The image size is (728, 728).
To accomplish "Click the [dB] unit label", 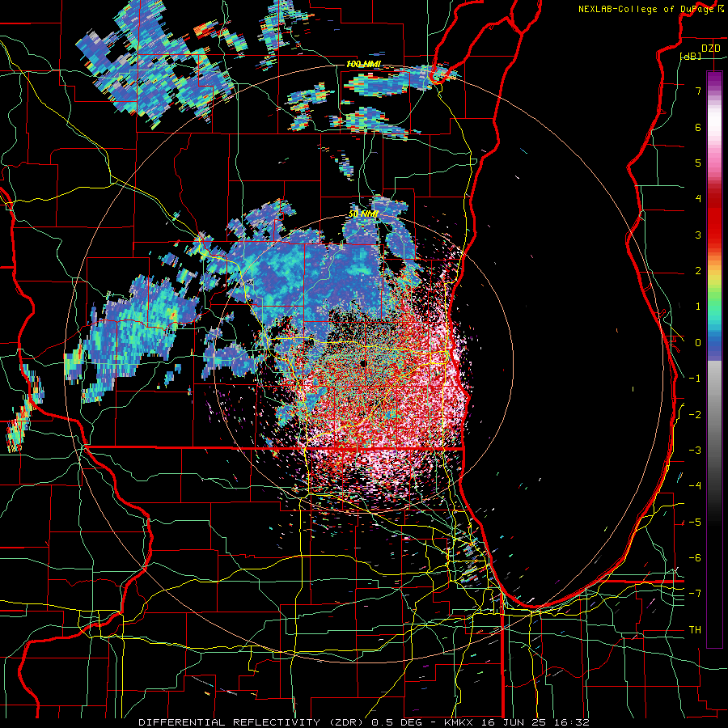I will (x=690, y=56).
